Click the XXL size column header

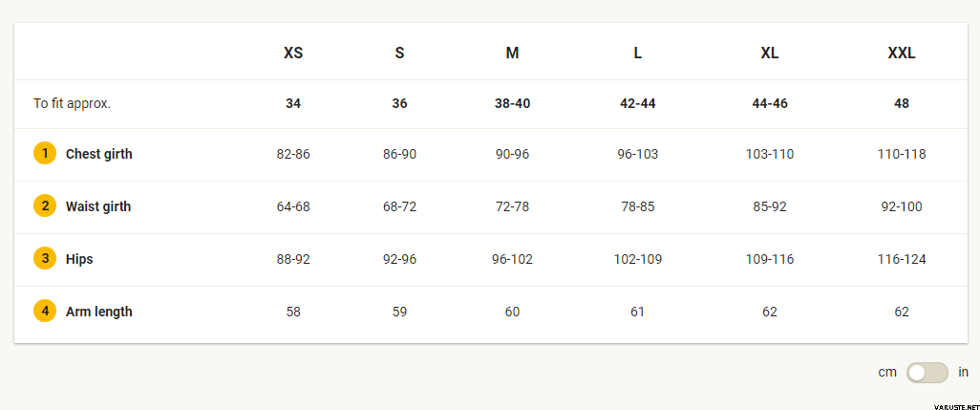[x=902, y=54]
